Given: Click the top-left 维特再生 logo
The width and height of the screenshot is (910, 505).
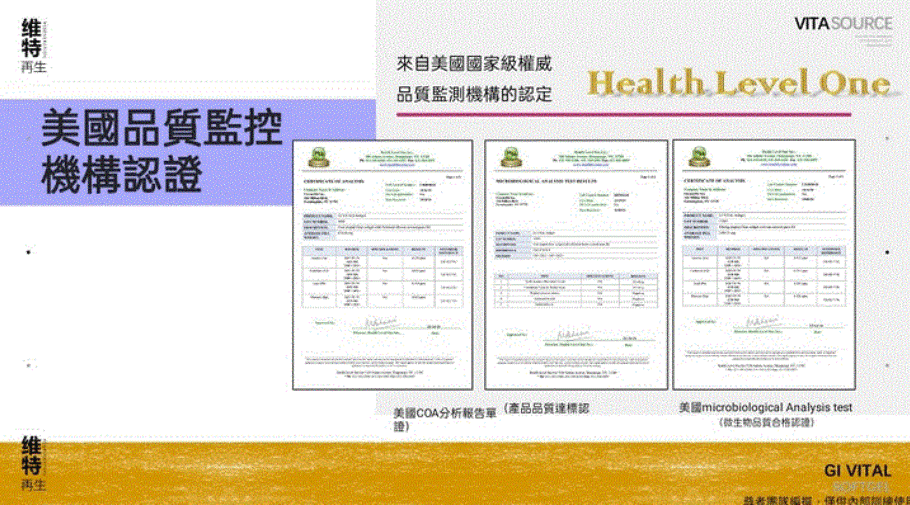Looking at the screenshot, I should pos(33,46).
